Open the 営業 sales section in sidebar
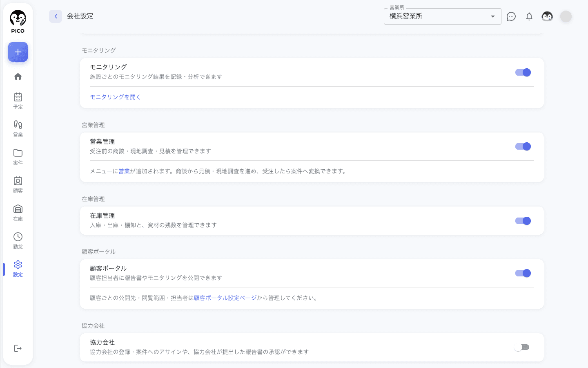588x368 pixels. (x=18, y=128)
